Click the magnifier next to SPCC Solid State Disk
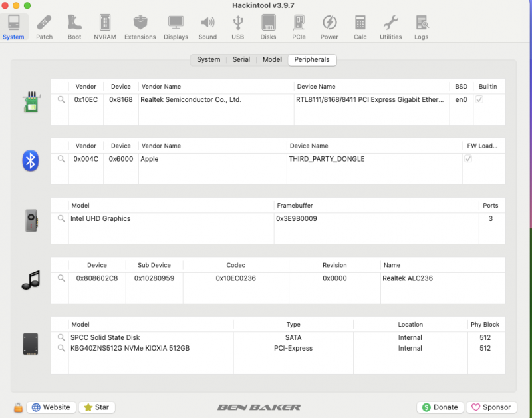Screen dimensions: 532x418 [61, 337]
